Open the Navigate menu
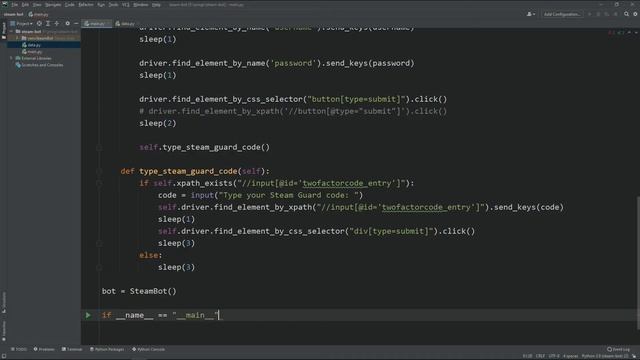The image size is (640, 360). 53,4
